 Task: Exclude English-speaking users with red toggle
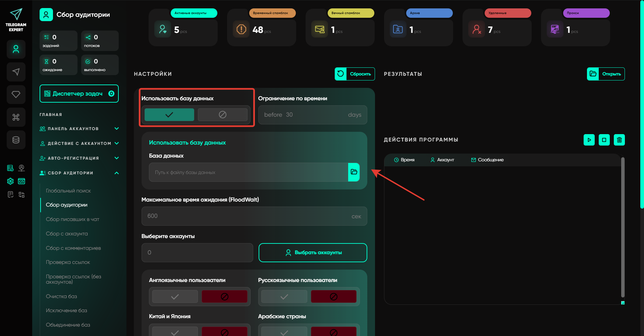pos(224,296)
